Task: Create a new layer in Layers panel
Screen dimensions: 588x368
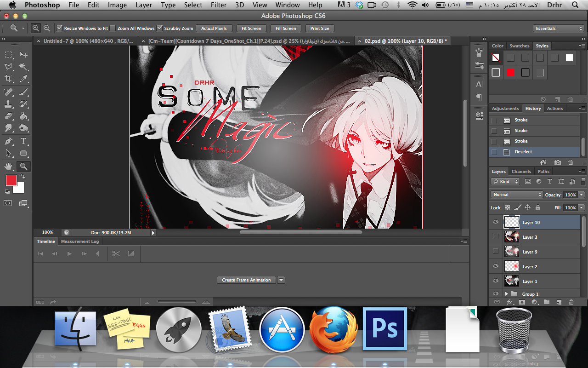Action: click(x=559, y=302)
